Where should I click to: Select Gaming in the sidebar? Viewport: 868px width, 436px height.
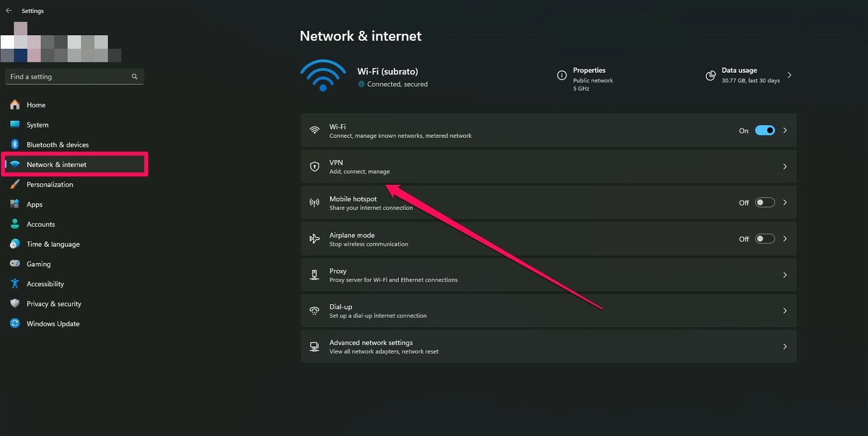pos(39,264)
